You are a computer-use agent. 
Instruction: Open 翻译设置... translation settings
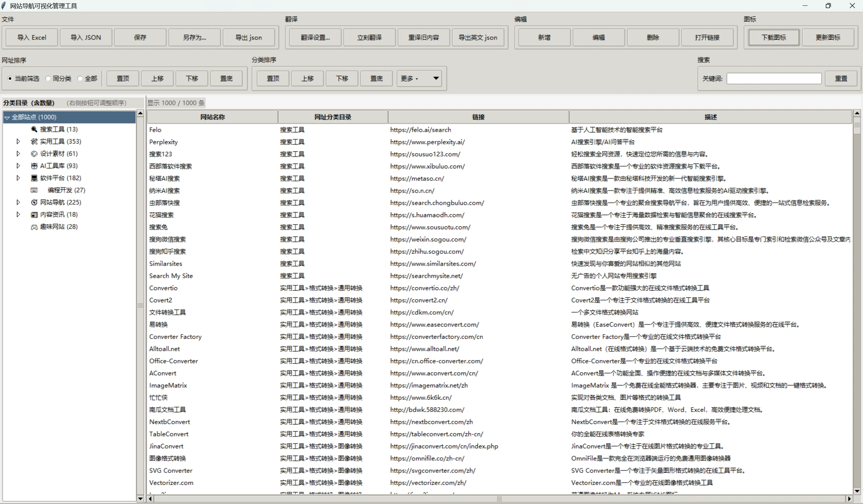[316, 37]
